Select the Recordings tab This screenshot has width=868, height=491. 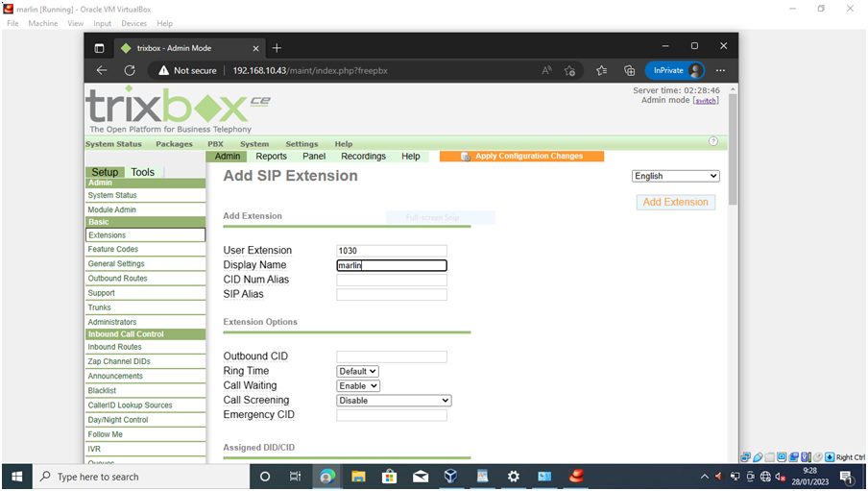363,157
